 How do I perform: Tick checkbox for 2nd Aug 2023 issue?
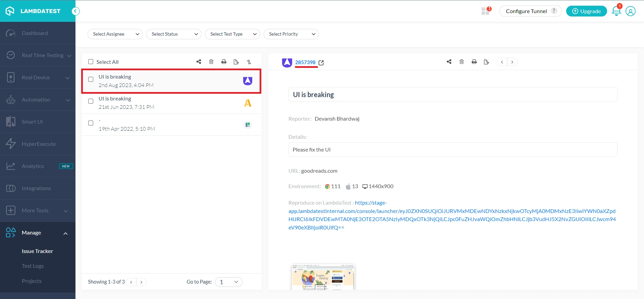[91, 80]
